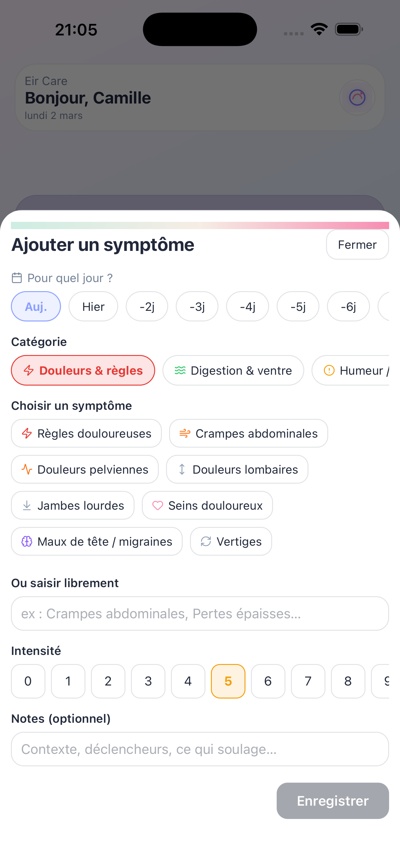Viewport: 400px width, 868px height.
Task: Click the progress ring icon near Bonjour, Camille
Action: point(357,97)
